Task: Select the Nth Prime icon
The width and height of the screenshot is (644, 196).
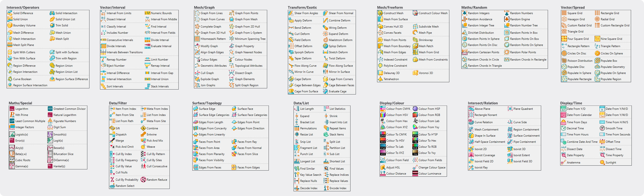Action: click(x=12, y=115)
